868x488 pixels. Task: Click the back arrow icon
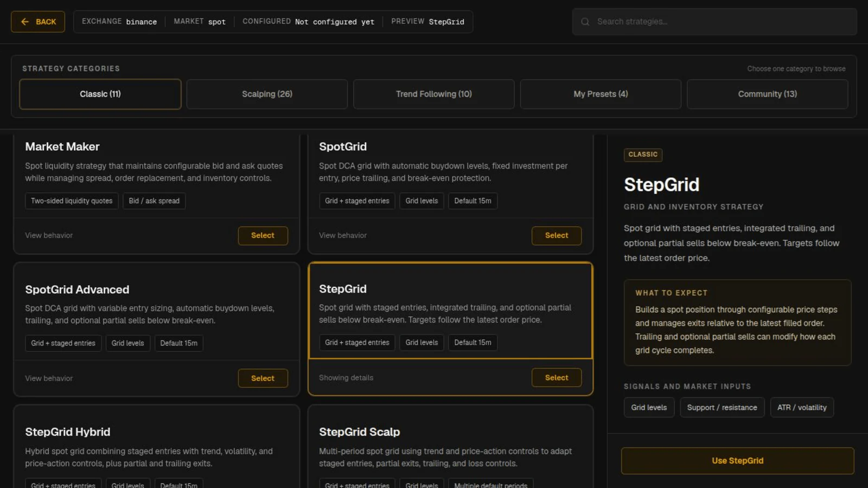(24, 22)
